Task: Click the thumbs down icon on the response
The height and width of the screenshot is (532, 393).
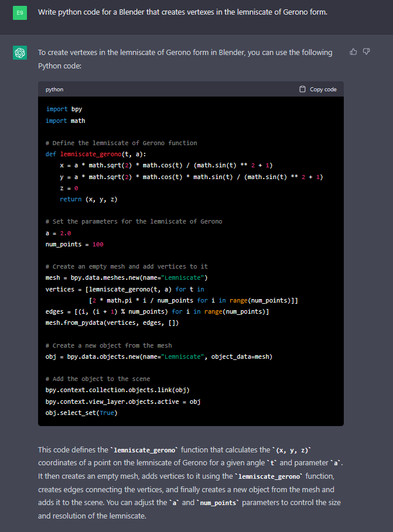Action: (x=367, y=52)
